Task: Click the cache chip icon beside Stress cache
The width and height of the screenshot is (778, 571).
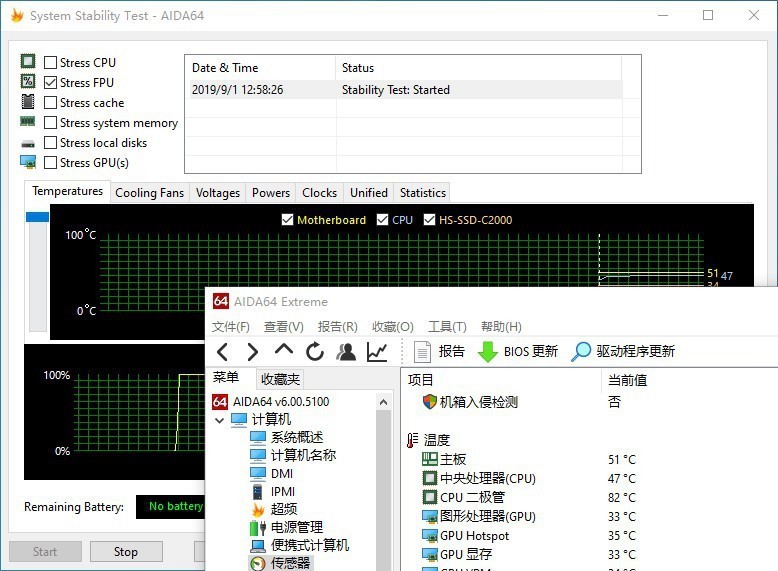Action: 28,101
